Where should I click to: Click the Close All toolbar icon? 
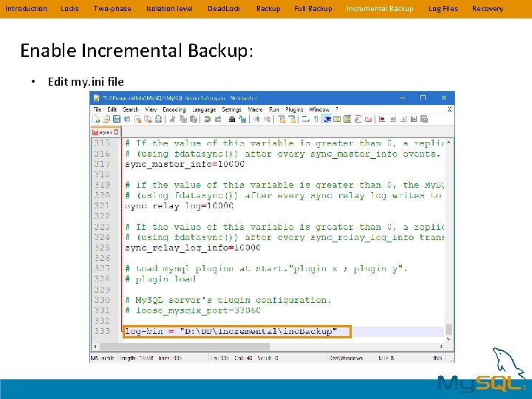coord(148,119)
